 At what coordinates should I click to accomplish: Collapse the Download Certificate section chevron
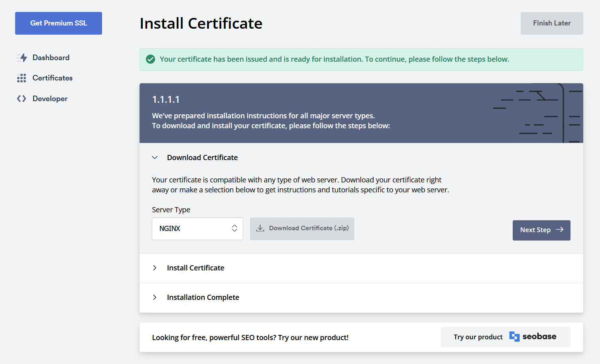(x=155, y=158)
